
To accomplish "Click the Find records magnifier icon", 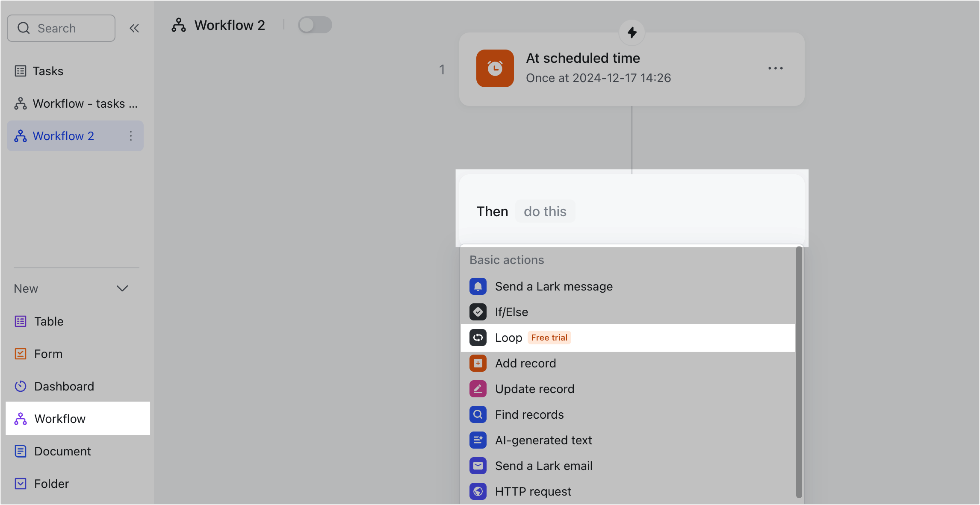I will (478, 414).
